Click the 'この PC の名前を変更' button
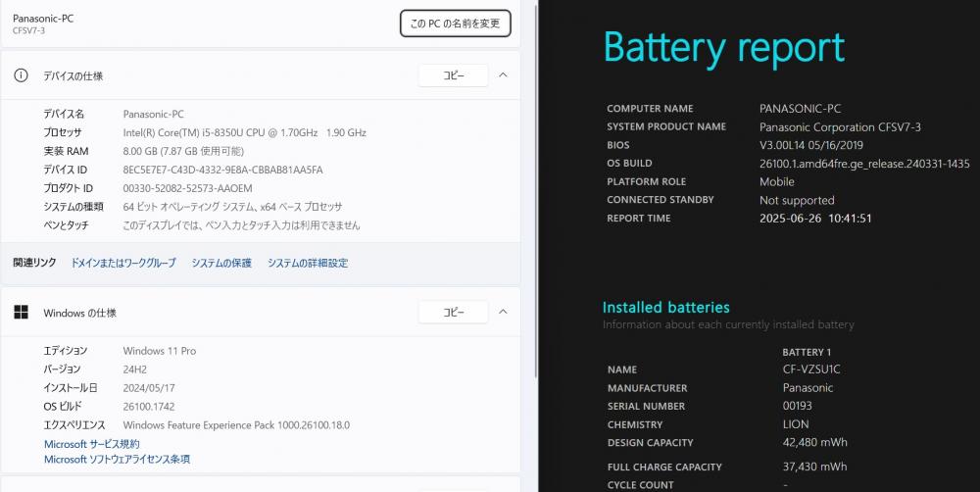The height and width of the screenshot is (492, 980). coord(455,24)
